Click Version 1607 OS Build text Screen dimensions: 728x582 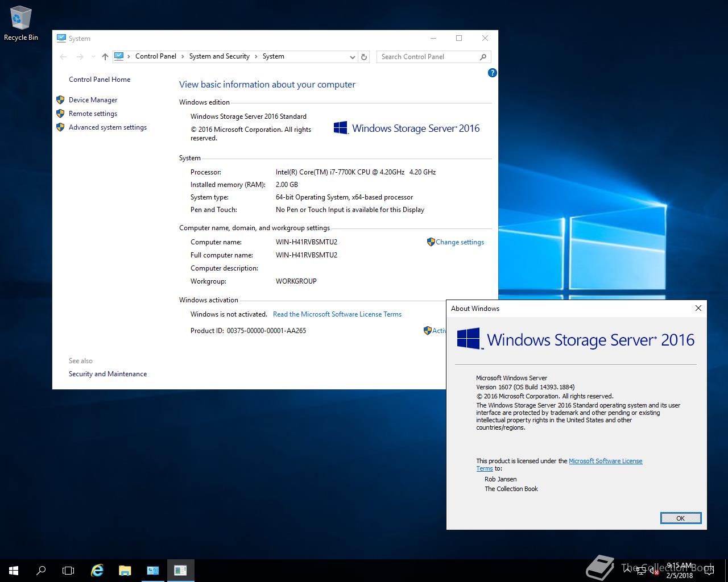point(525,387)
